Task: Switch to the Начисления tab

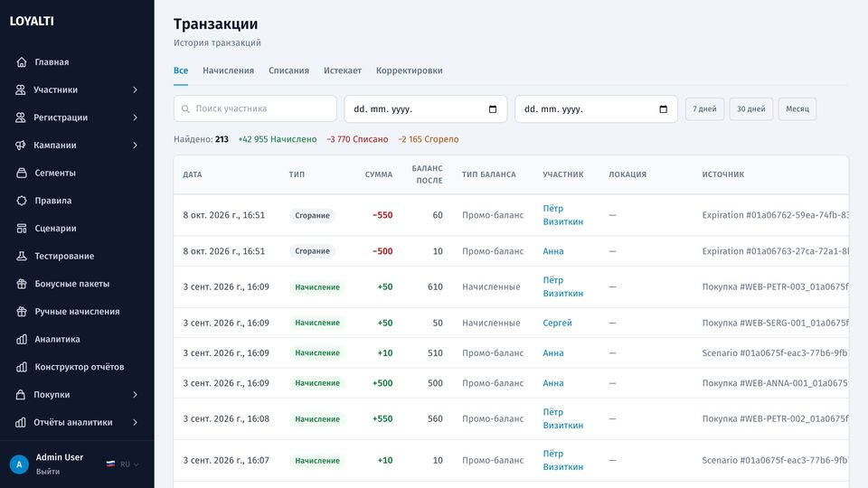Action: click(228, 70)
